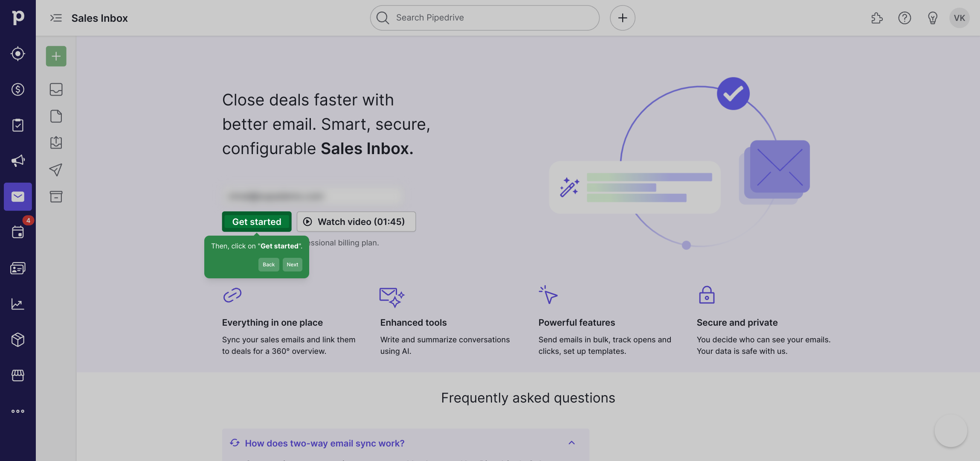This screenshot has width=980, height=461.
Task: Click the 'Powerful features' heading
Action: [577, 323]
